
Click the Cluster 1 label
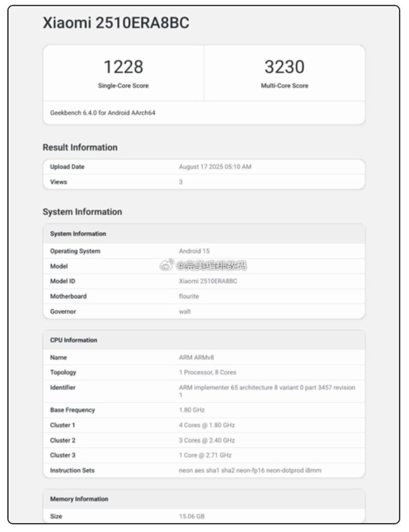[x=63, y=425]
